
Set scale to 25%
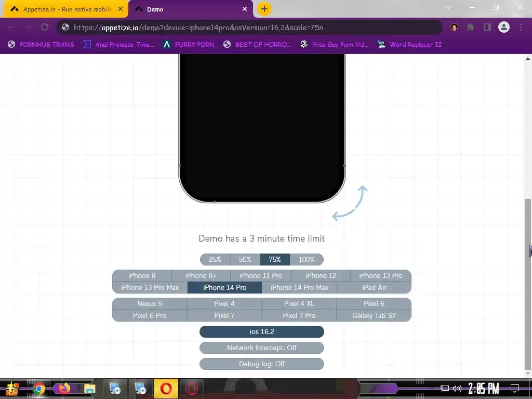click(x=215, y=260)
